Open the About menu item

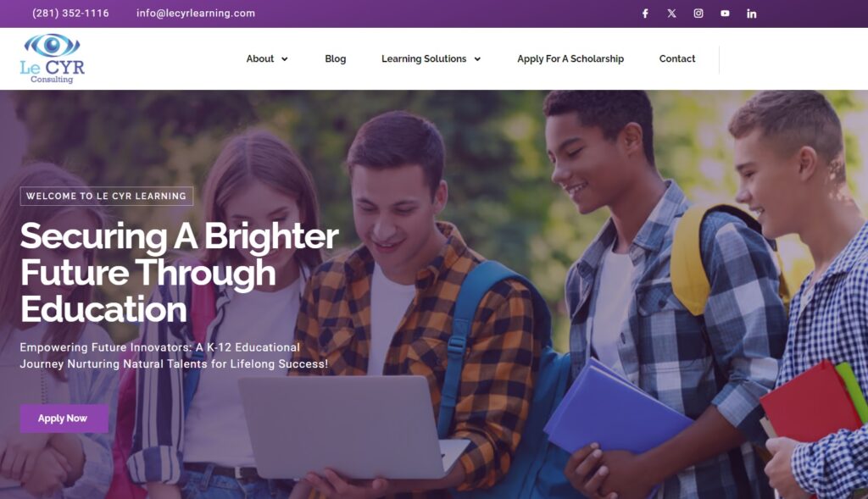tap(259, 58)
